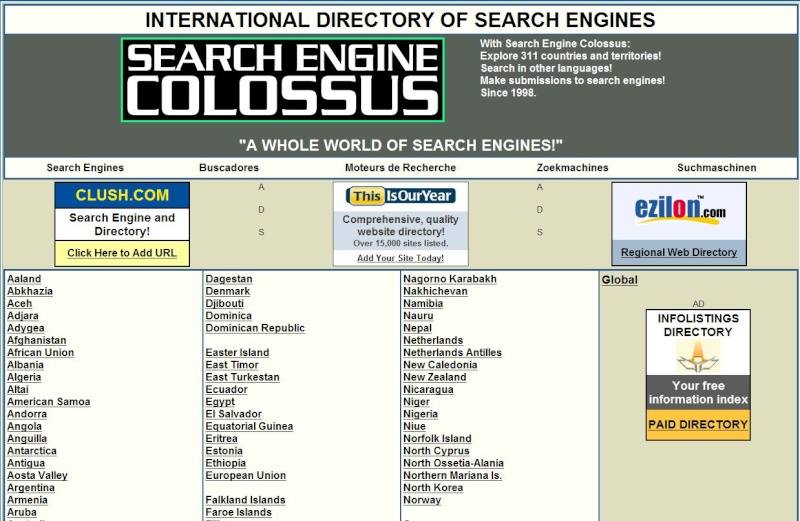This screenshot has height=521, width=800.
Task: Select the Zoekmachines language label
Action: pyautogui.click(x=572, y=167)
